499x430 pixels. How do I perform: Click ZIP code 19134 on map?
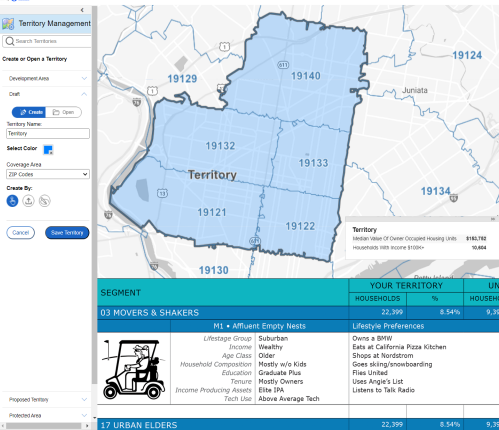[x=435, y=191]
